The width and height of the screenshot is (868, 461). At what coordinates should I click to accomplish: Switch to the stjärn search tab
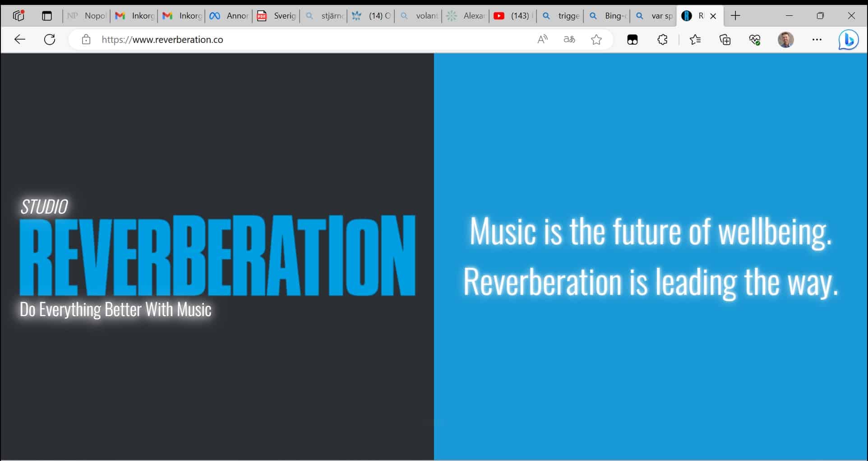(x=324, y=16)
